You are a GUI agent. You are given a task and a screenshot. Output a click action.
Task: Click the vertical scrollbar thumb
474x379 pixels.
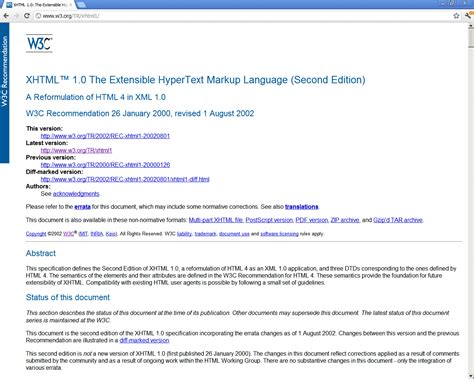pos(471,39)
